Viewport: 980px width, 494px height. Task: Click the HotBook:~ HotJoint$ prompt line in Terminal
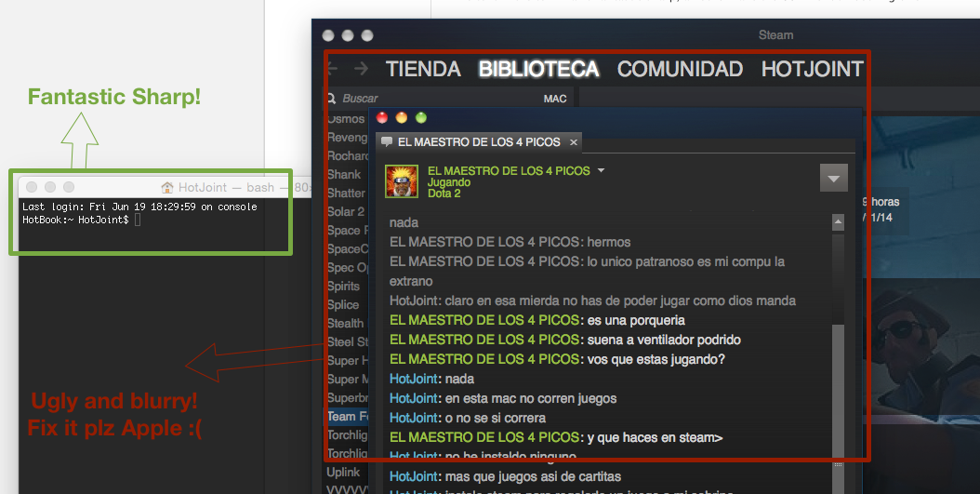(75, 220)
